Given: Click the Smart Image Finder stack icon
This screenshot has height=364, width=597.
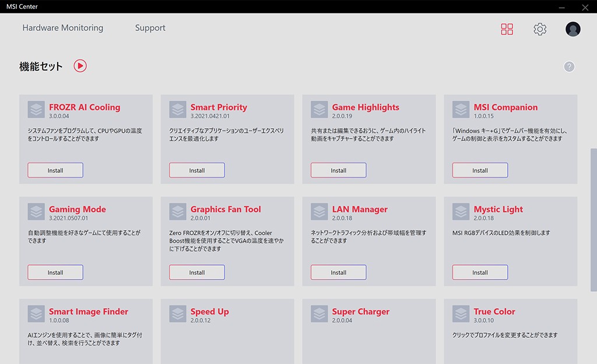Looking at the screenshot, I should (x=36, y=314).
